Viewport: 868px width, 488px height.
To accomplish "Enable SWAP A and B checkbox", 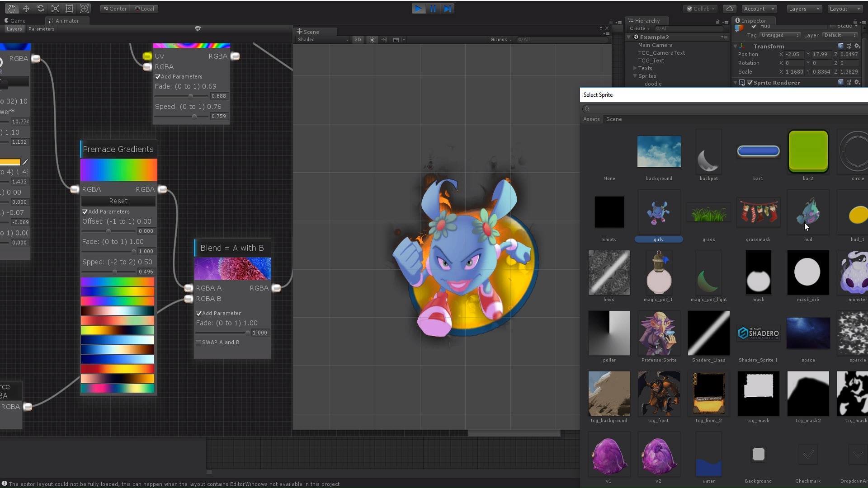I will pyautogui.click(x=198, y=343).
